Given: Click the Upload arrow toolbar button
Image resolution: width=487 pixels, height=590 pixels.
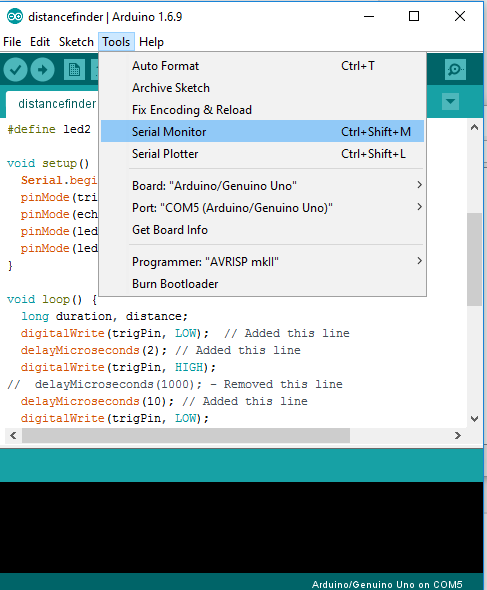Looking at the screenshot, I should coord(43,70).
